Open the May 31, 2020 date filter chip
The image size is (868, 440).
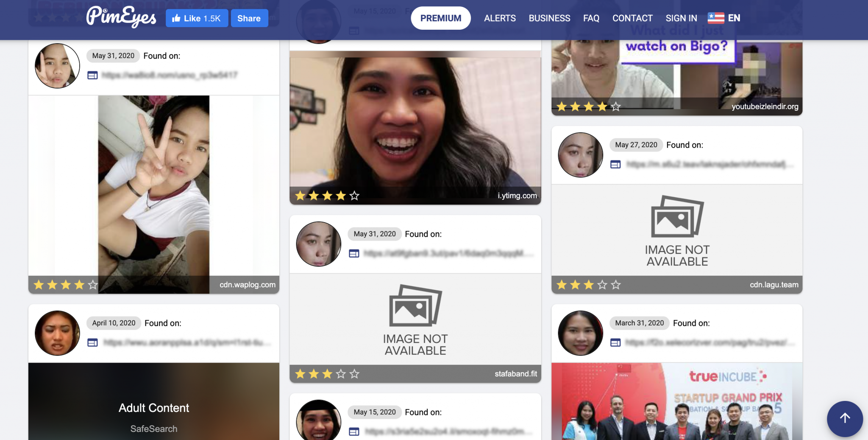(x=112, y=56)
